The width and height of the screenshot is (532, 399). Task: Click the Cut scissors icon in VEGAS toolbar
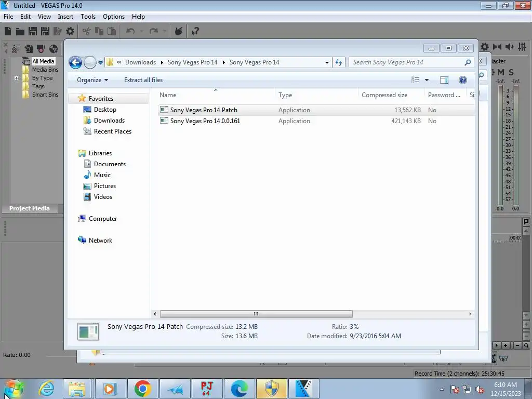tap(87, 31)
